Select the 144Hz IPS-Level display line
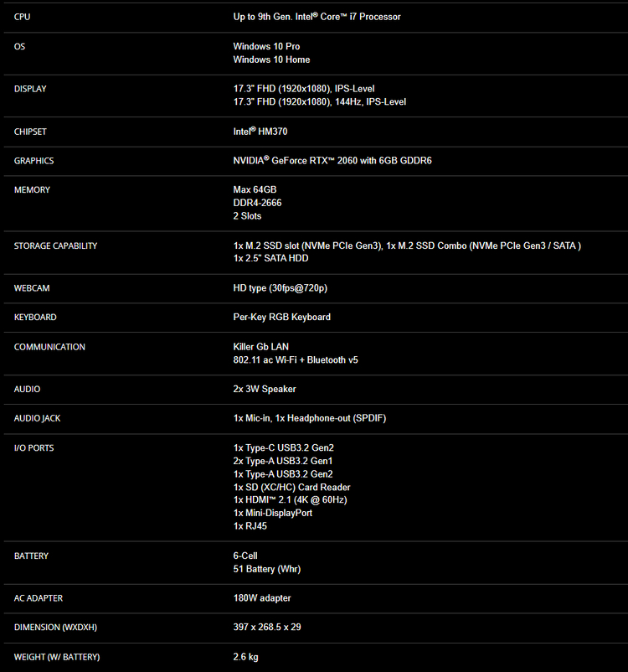 [x=319, y=102]
